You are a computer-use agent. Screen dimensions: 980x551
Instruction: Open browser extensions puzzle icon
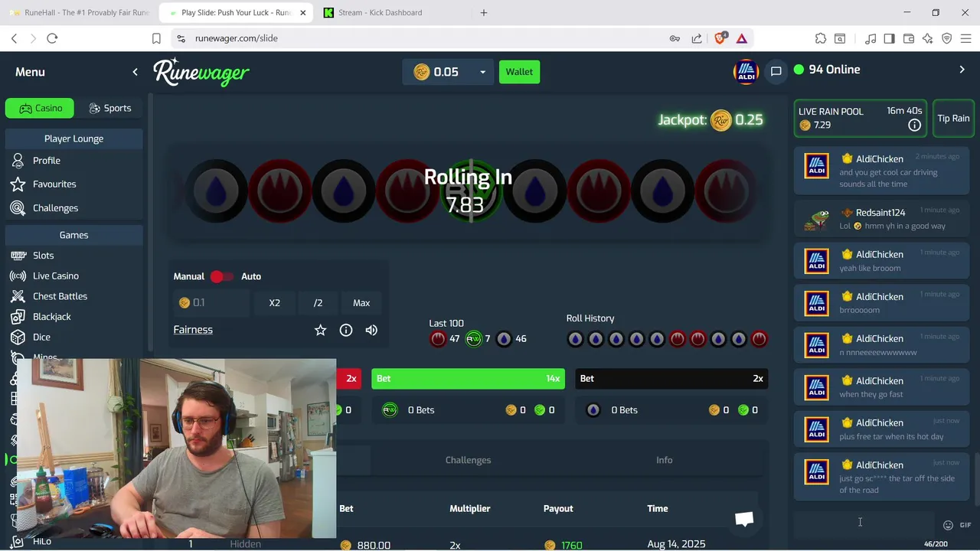click(x=821, y=38)
